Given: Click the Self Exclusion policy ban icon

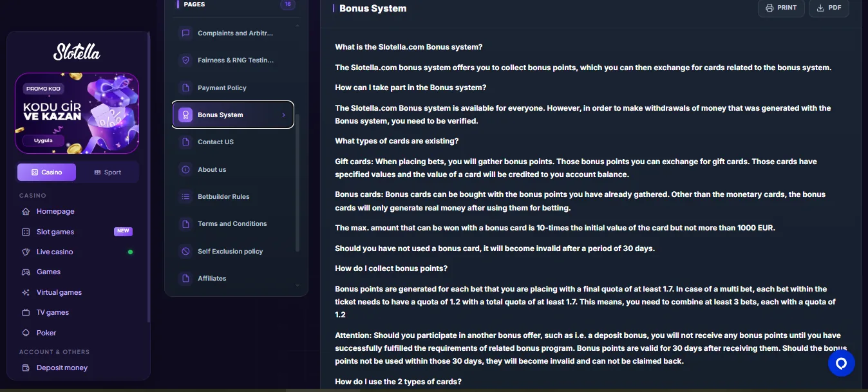Looking at the screenshot, I should tap(185, 251).
